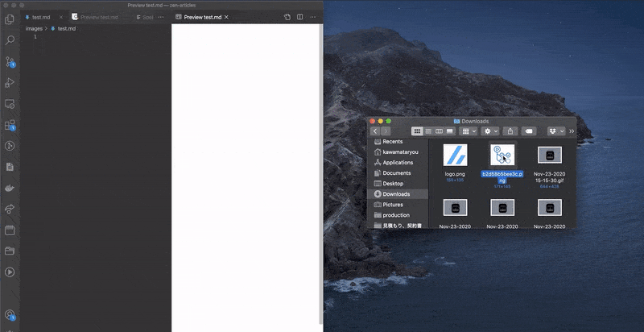Open the Search view in activity bar
Screen dimensions: 644x332
(x=10, y=40)
